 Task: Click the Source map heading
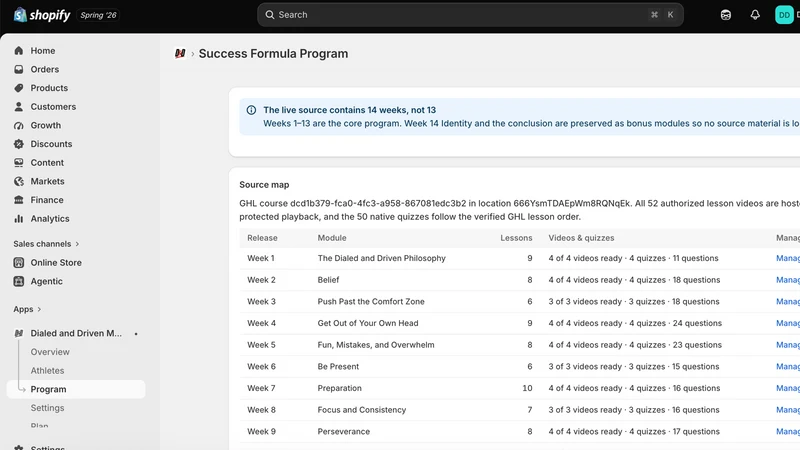tap(264, 185)
